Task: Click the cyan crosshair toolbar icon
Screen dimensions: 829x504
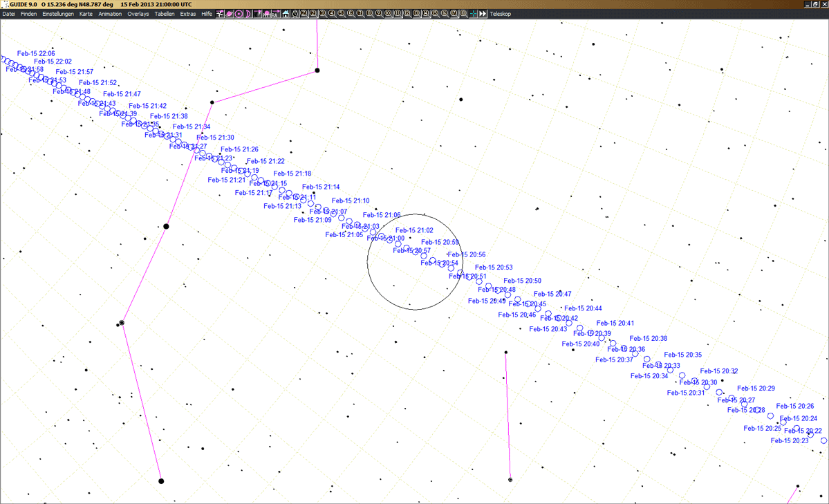Action: (x=473, y=14)
